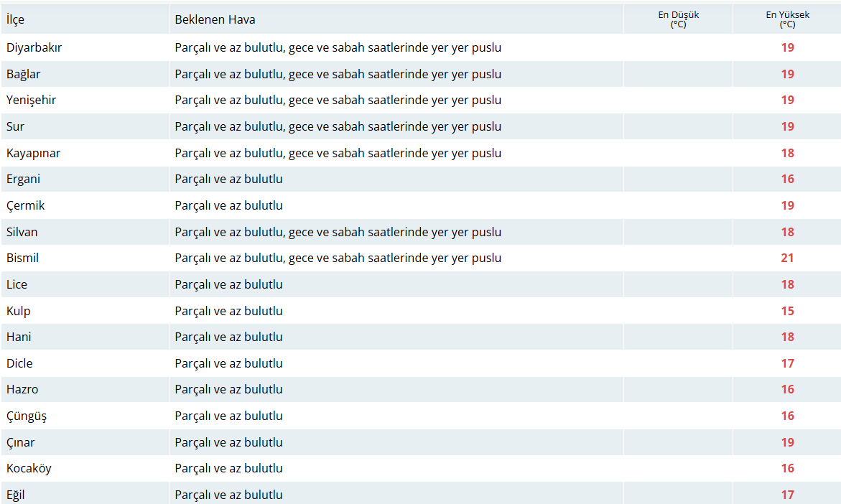The height and width of the screenshot is (504, 841).
Task: Click the En Düşük (°C) column header
Action: pyautogui.click(x=679, y=19)
